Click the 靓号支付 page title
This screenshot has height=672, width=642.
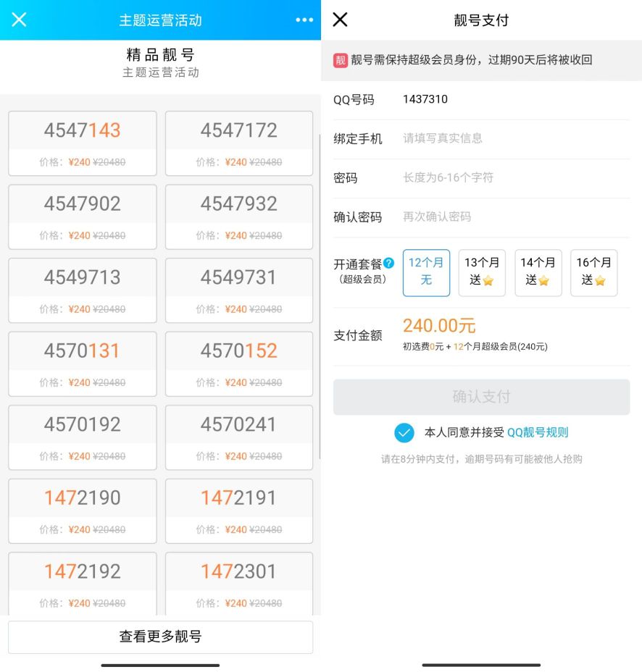pyautogui.click(x=481, y=20)
